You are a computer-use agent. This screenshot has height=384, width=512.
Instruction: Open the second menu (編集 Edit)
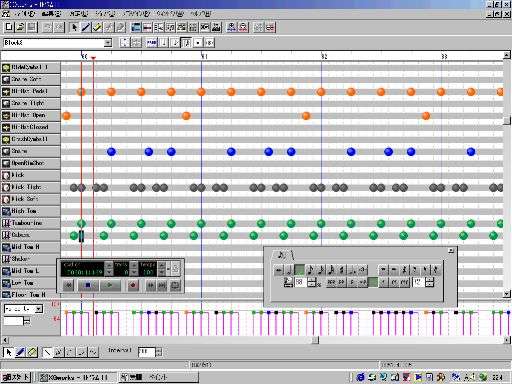click(52, 14)
